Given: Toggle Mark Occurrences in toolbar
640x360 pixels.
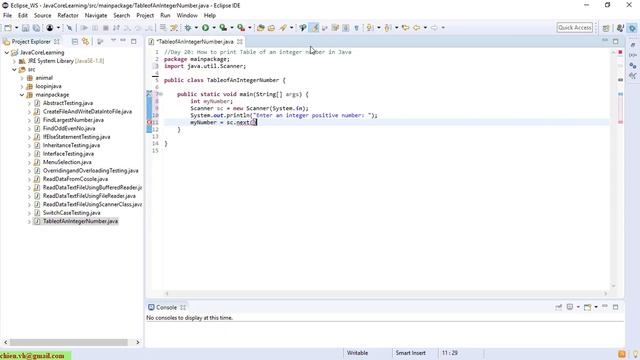Looking at the screenshot, I should (314, 28).
